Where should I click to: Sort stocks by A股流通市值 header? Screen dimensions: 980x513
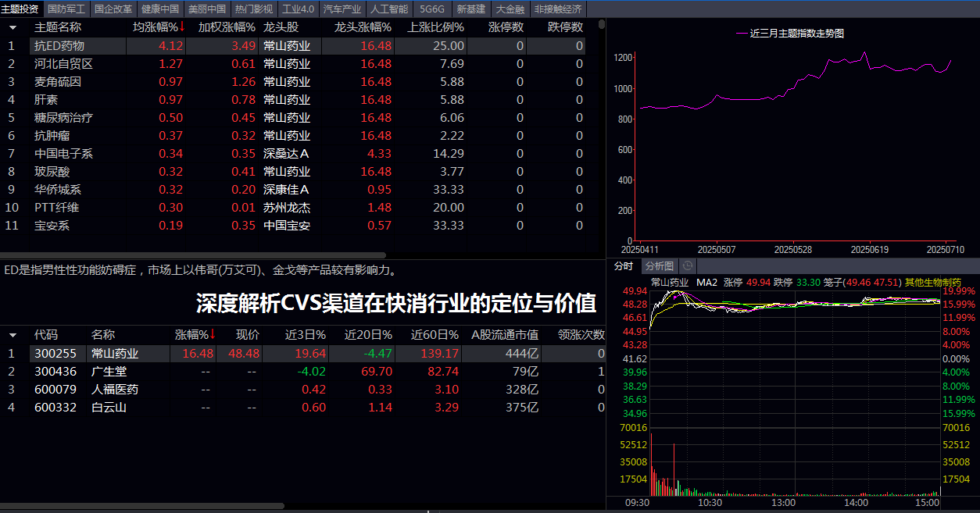(505, 335)
